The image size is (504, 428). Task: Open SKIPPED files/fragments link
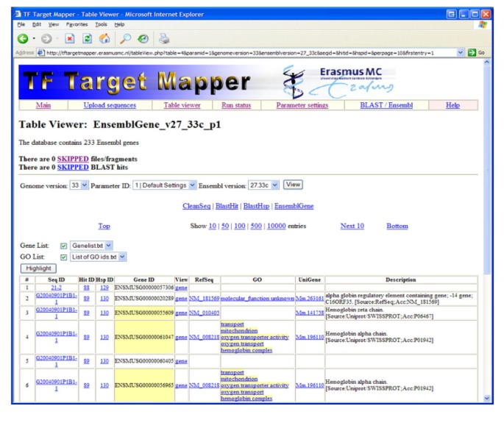[73, 159]
